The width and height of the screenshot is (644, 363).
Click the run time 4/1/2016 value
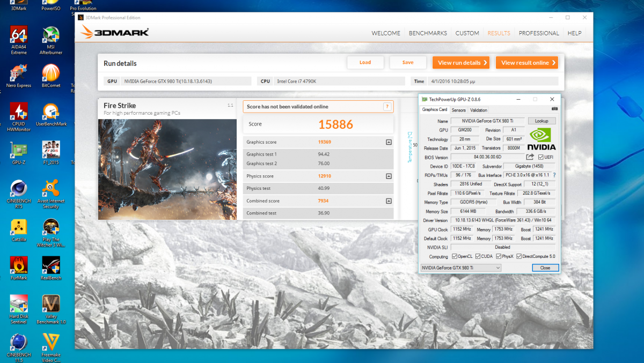(454, 82)
